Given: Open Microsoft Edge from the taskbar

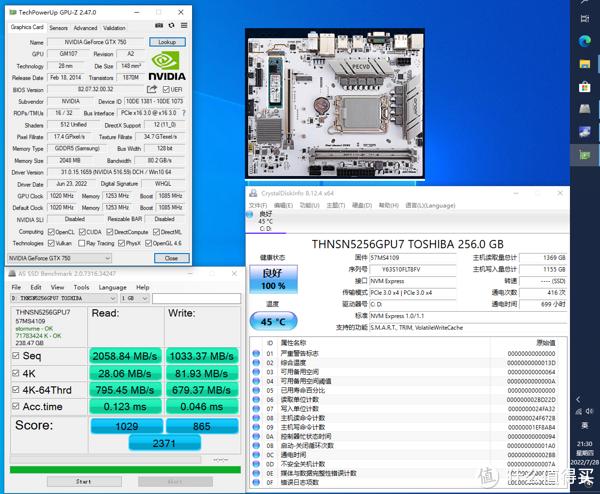Looking at the screenshot, I should 585,41.
